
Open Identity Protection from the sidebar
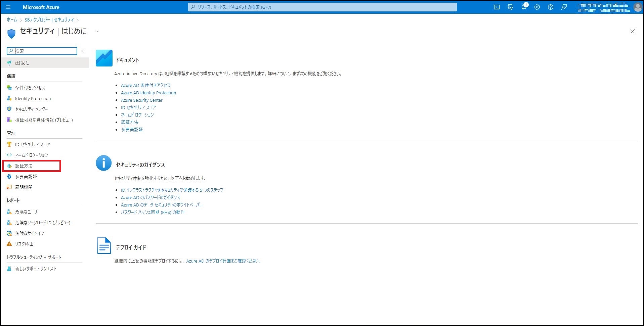(33, 98)
